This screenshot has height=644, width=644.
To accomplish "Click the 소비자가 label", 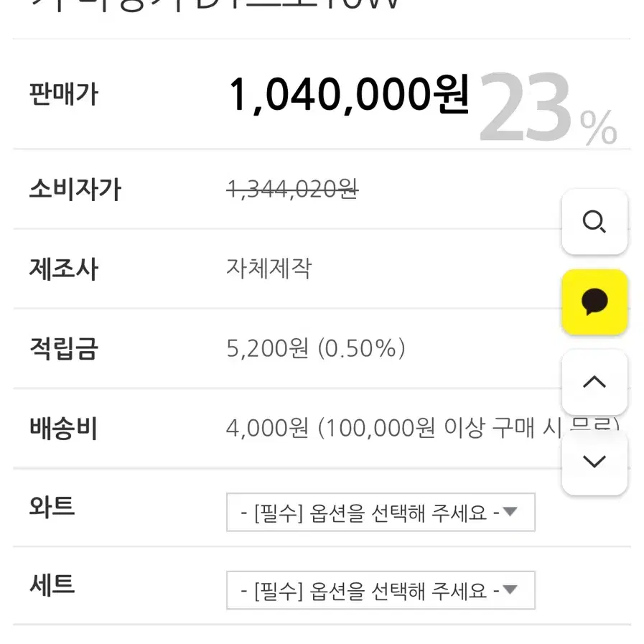I will click(75, 190).
